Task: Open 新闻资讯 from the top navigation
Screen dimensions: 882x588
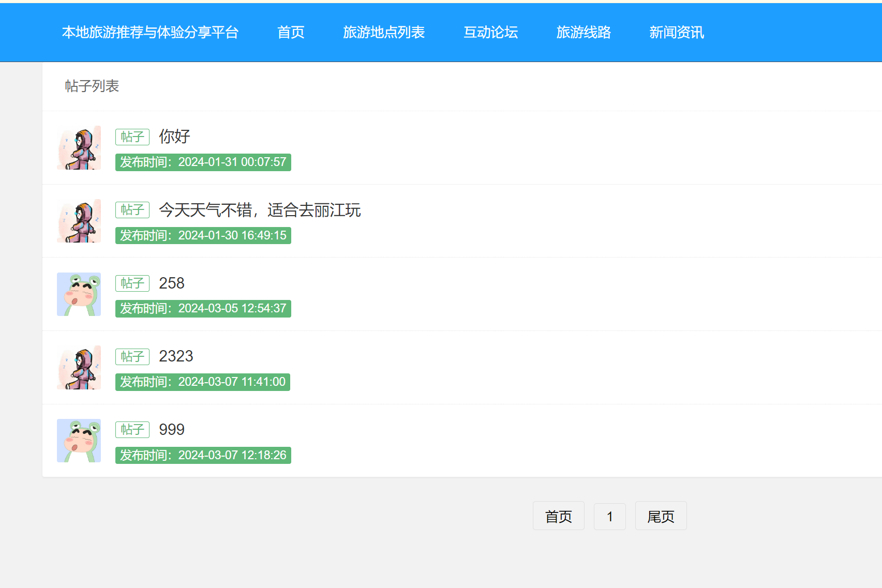Action: click(677, 33)
